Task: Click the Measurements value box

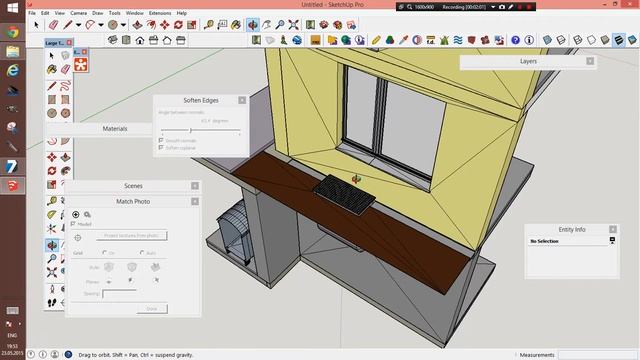Action: point(597,355)
